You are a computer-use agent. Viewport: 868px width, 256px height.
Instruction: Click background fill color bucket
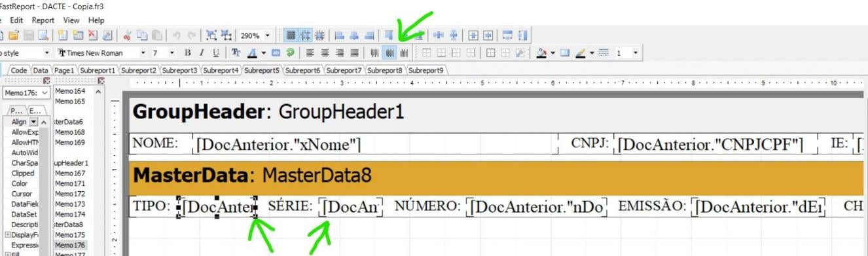click(541, 53)
